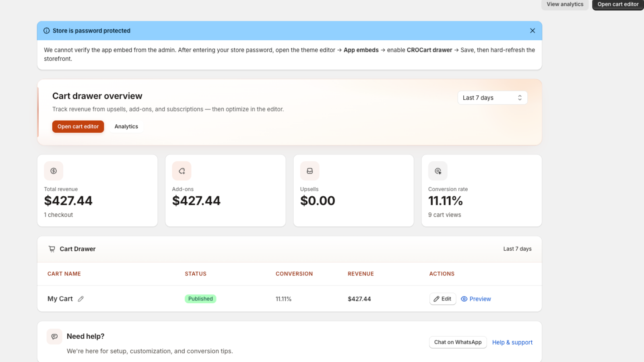Click the dark Open cart editor button
The image size is (644, 362).
pyautogui.click(x=618, y=4)
